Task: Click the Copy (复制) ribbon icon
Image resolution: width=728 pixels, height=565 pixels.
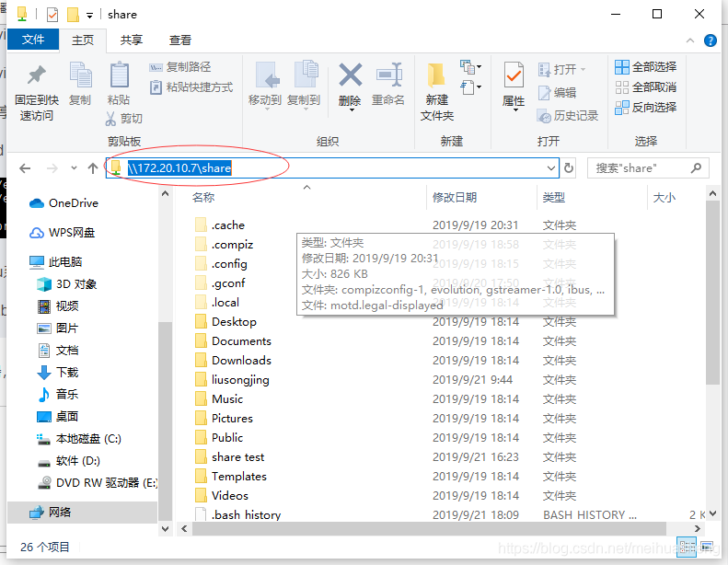Action: pyautogui.click(x=80, y=75)
